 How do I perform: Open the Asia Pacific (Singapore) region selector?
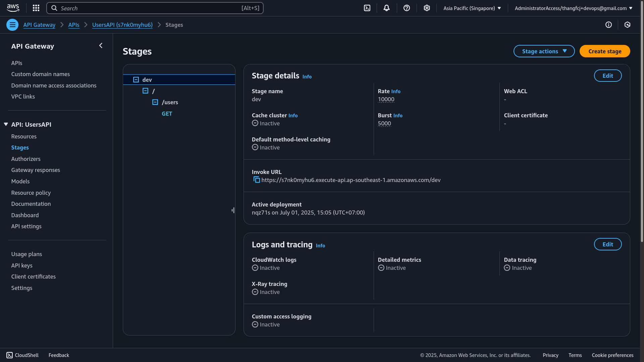[x=472, y=8]
